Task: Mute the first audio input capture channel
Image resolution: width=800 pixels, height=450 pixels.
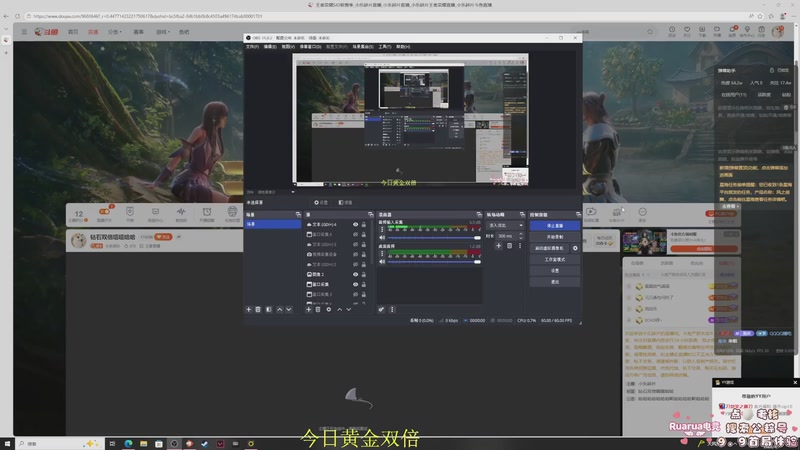Action: (382, 238)
